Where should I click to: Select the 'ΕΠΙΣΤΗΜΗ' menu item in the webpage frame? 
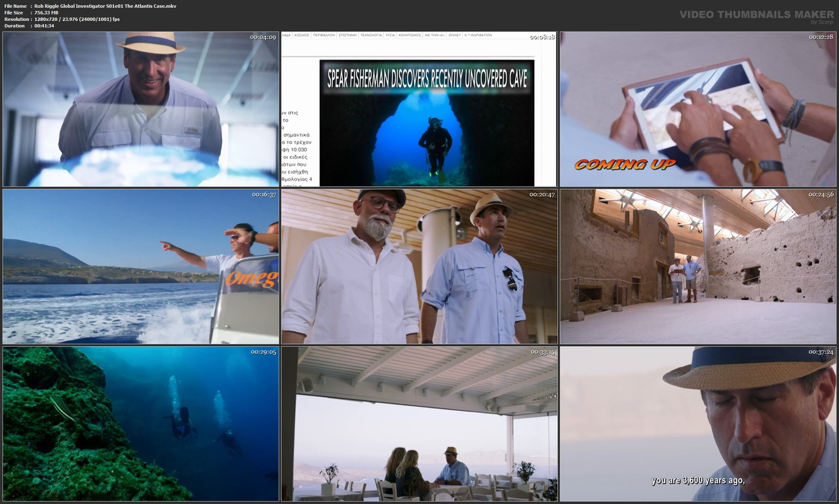(347, 35)
